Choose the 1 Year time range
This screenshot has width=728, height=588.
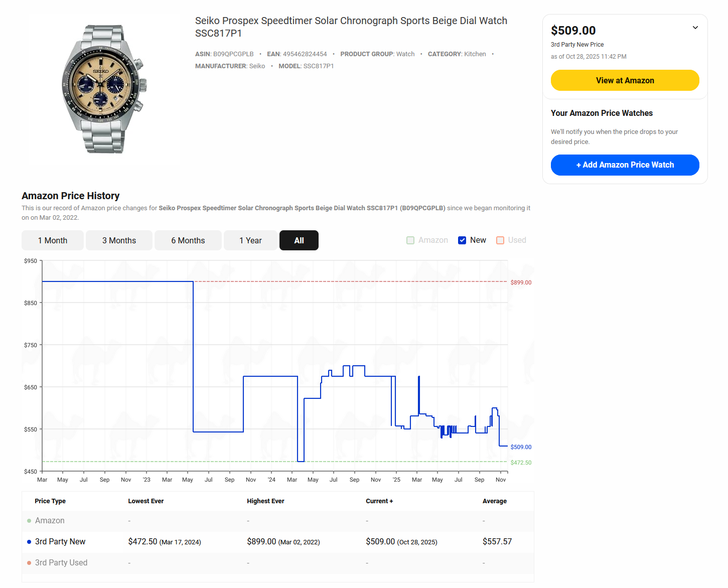tap(250, 240)
